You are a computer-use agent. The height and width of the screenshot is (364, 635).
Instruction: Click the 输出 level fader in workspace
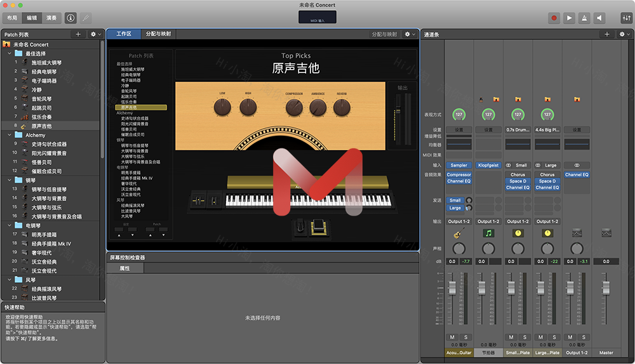coord(398,111)
